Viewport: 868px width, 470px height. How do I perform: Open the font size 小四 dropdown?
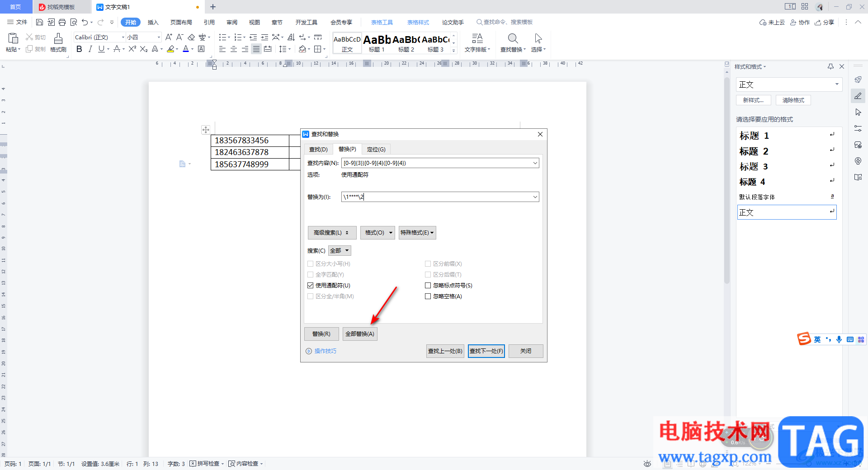[159, 37]
